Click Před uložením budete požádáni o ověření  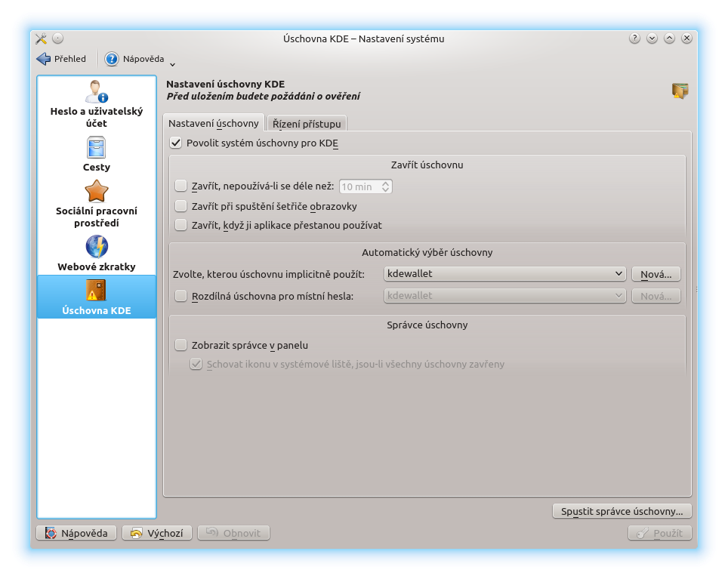click(x=264, y=96)
